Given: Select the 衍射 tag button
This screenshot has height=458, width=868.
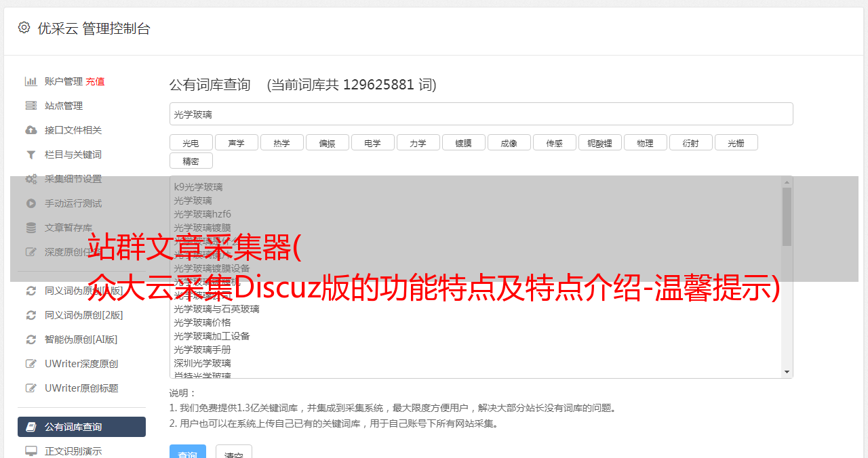Looking at the screenshot, I should pos(690,142).
